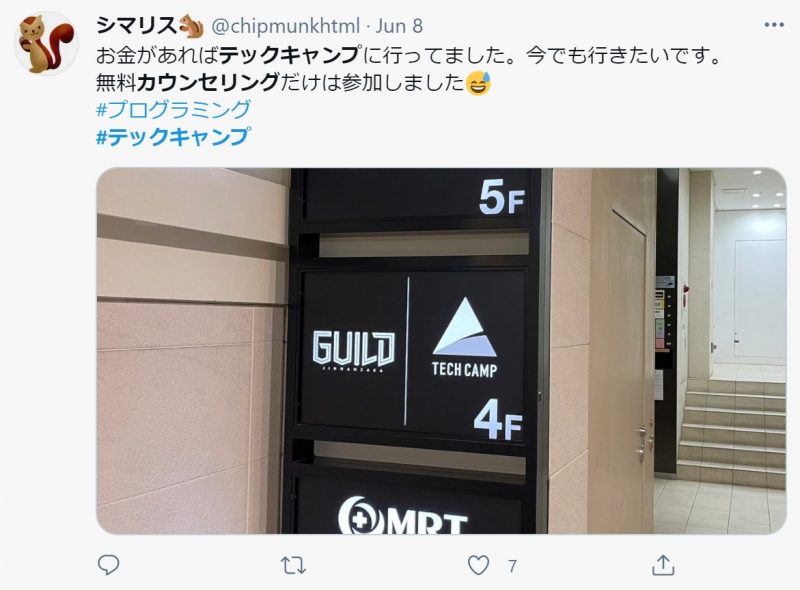Click the squirrel emoji beside the name
This screenshot has width=800, height=590.
tap(191, 26)
